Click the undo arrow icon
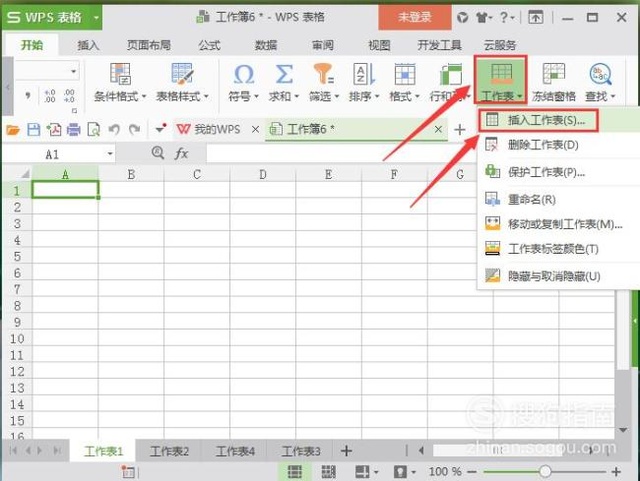640x481 pixels. click(114, 130)
